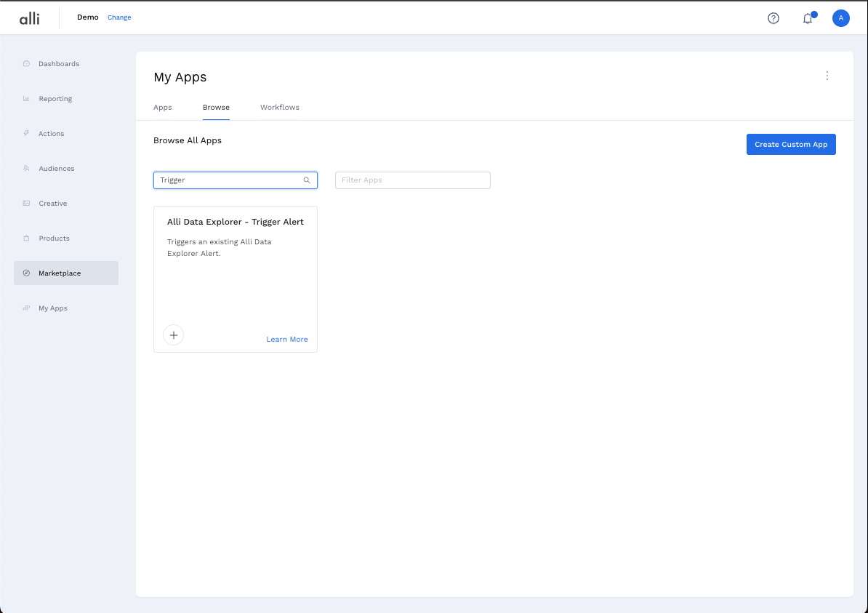The height and width of the screenshot is (613, 868).
Task: Click the Creative image icon
Action: (x=26, y=203)
